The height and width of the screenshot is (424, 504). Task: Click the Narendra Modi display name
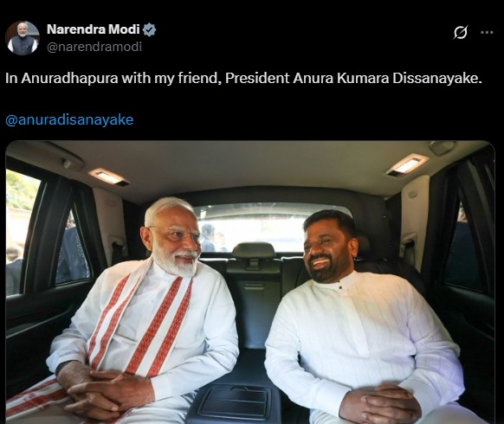[94, 29]
